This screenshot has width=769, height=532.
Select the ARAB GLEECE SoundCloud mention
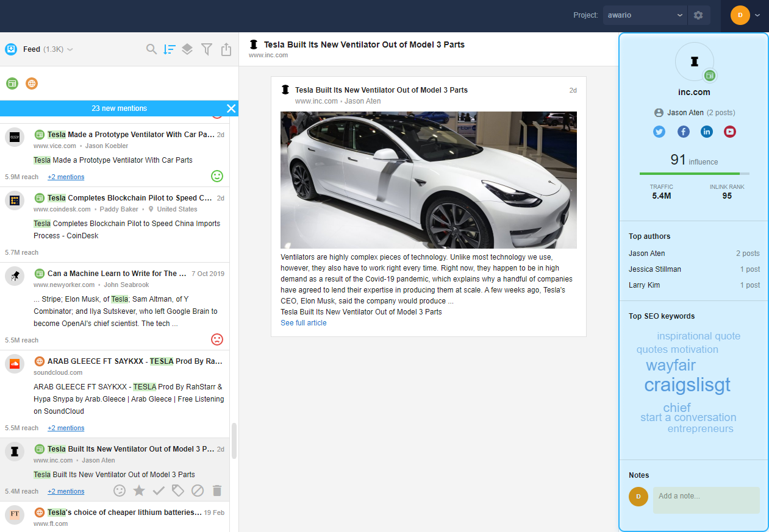point(115,394)
